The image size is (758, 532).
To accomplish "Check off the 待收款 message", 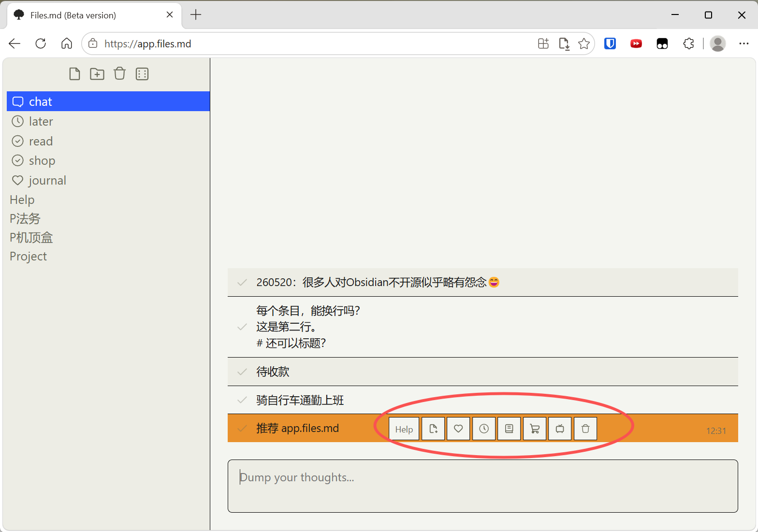I will point(242,372).
